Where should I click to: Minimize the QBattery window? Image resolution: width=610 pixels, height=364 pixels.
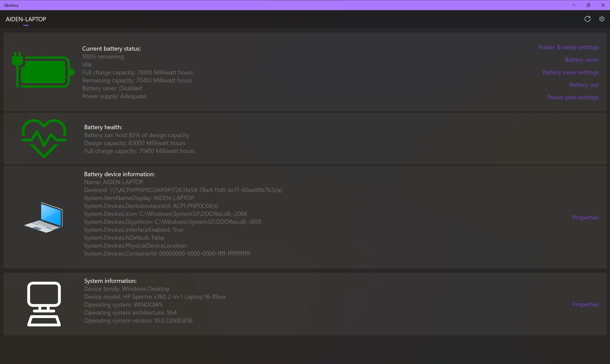point(574,5)
